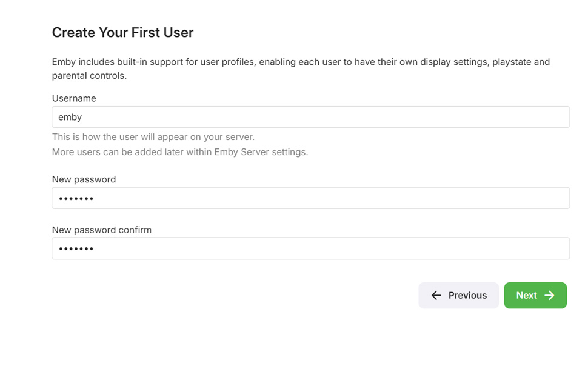
Task: Click the right arrow icon on Next
Action: pyautogui.click(x=550, y=296)
